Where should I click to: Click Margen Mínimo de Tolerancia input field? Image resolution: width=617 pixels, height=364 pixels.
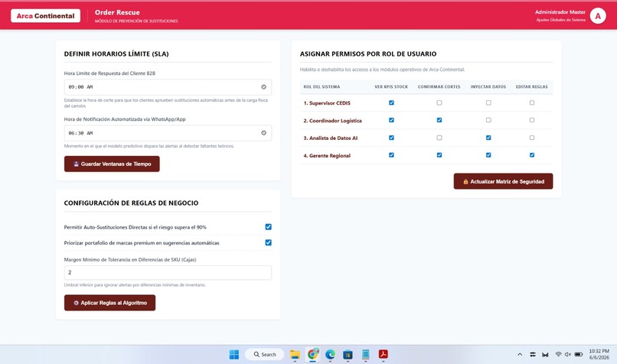pyautogui.click(x=168, y=272)
